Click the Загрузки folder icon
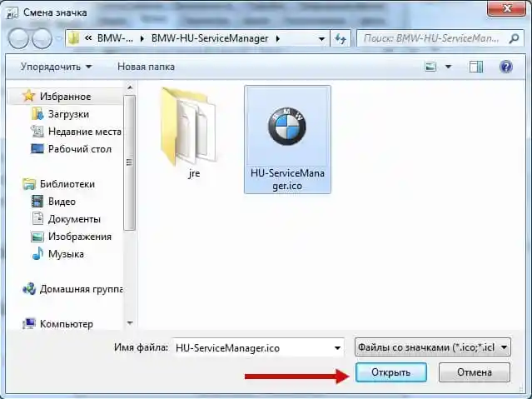532x399 pixels. 37,114
